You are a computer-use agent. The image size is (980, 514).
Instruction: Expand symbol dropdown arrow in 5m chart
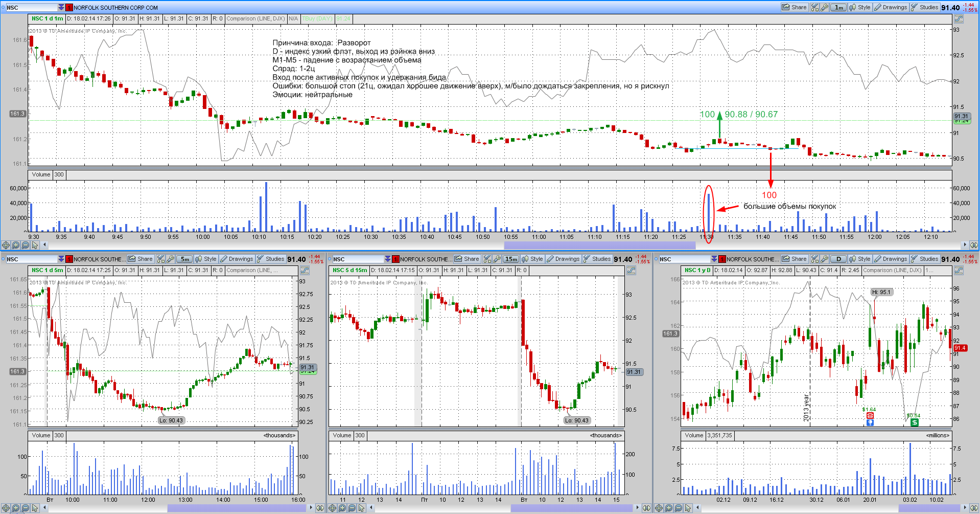tap(61, 259)
